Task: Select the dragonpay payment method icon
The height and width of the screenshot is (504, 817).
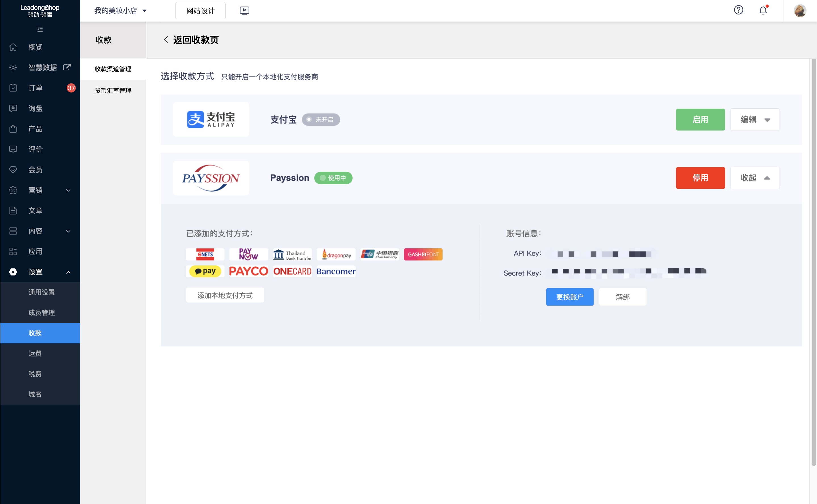Action: tap(336, 254)
